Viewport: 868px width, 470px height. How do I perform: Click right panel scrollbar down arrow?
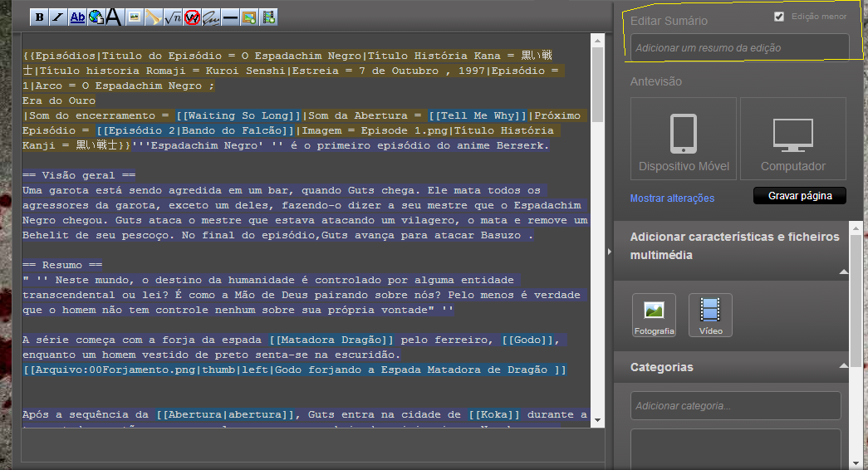point(856,463)
